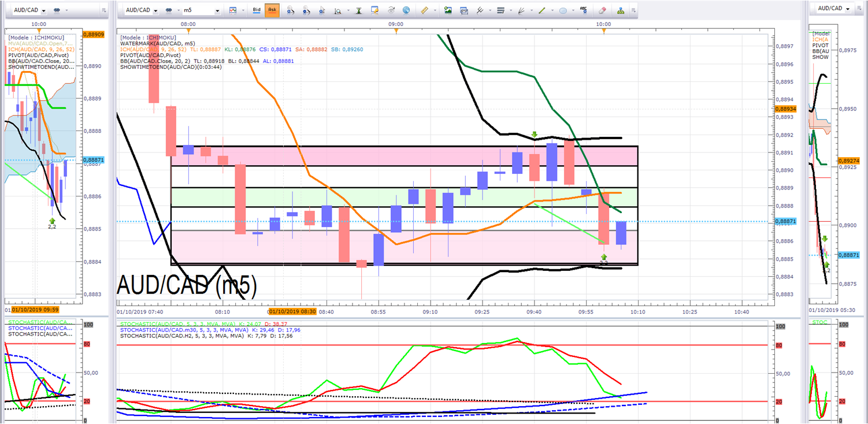
Task: Click the save chart image icon
Action: tap(448, 10)
